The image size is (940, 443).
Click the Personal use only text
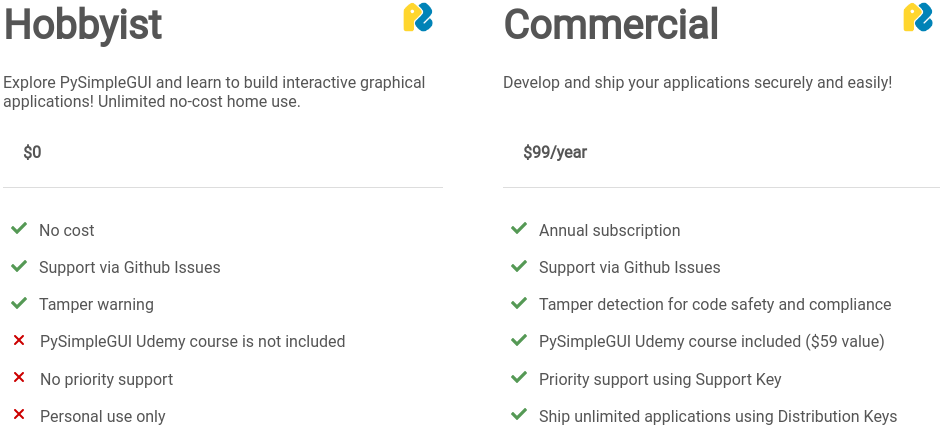click(103, 417)
